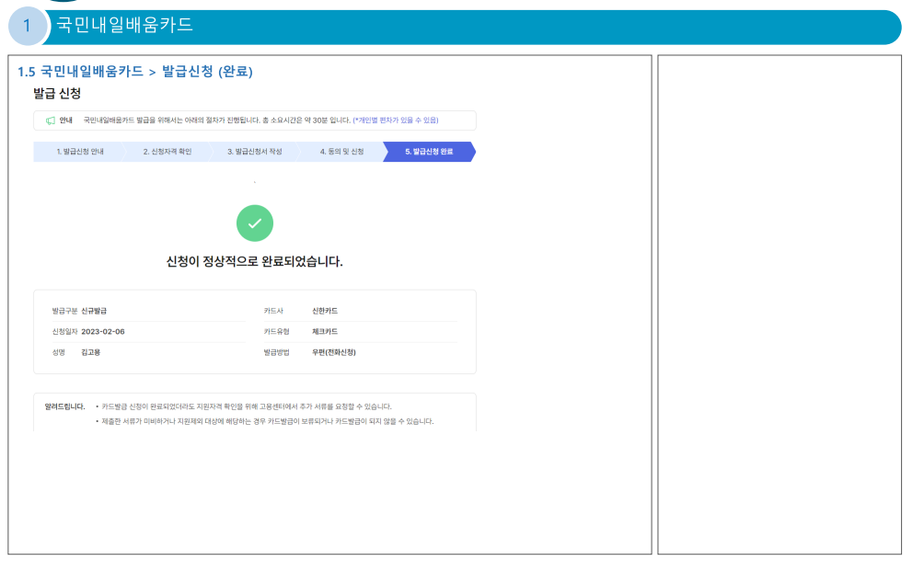Click the 국민내일배움카드 banner title
Image resolution: width=924 pixels, height=572 pixels.
point(124,25)
